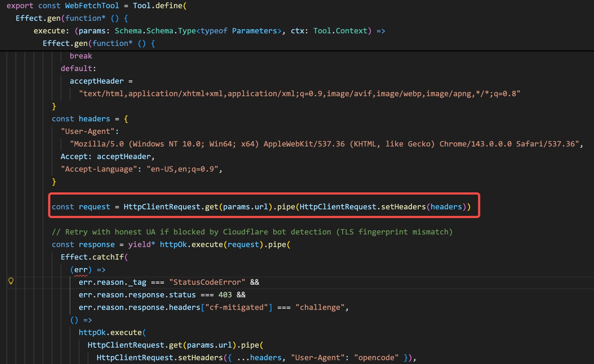Click 'Parameters' type in execute signature

[x=254, y=31]
